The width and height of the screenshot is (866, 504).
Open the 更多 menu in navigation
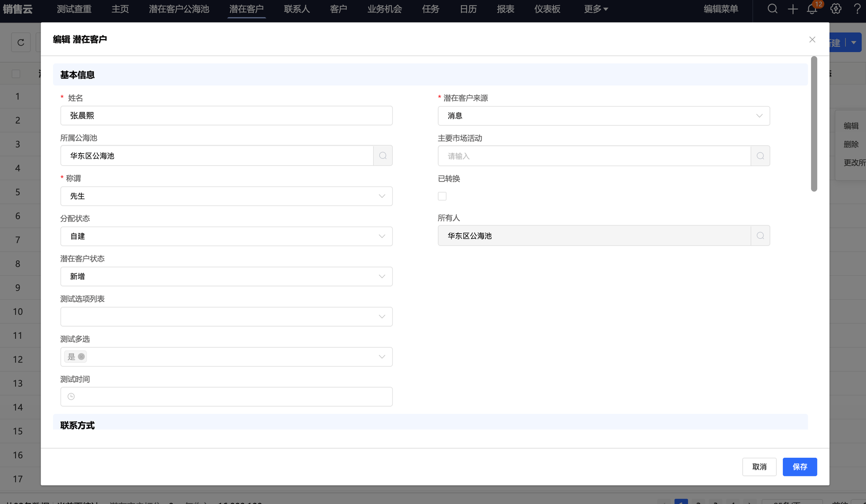pos(596,9)
